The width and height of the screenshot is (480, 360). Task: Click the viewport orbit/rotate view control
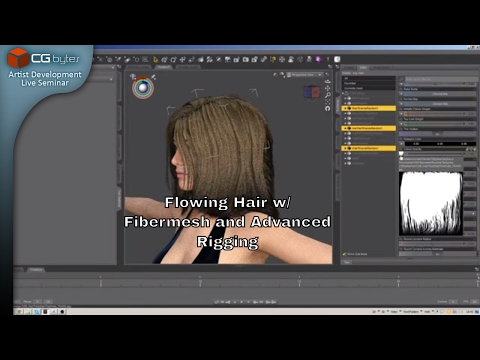[328, 81]
